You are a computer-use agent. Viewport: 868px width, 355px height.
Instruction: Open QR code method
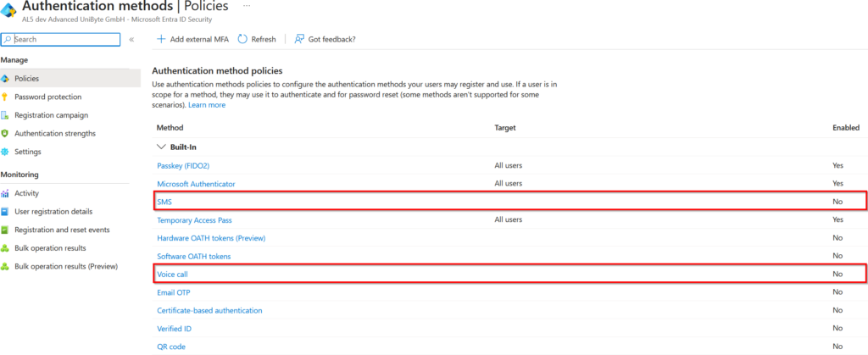pyautogui.click(x=171, y=347)
